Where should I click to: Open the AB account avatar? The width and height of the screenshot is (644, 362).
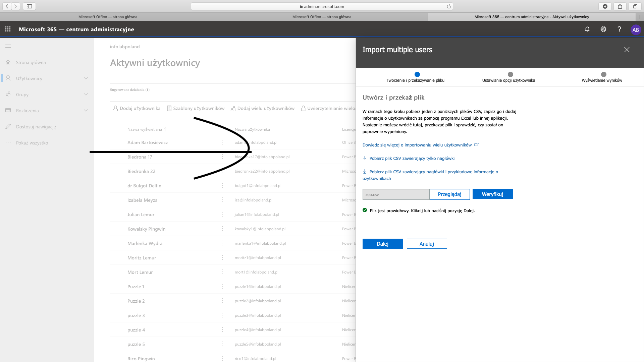pos(635,29)
